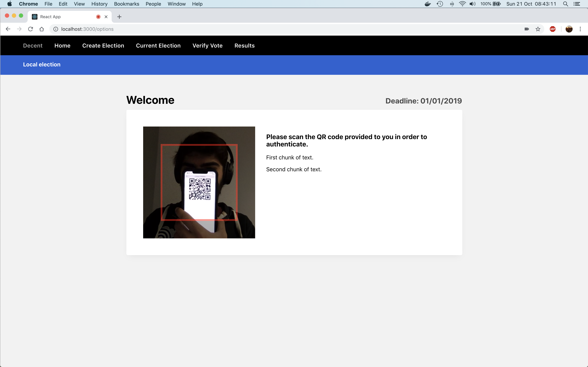Screen dimensions: 588x367
Task: Open Spotlight search in menu bar
Action: 565,4
